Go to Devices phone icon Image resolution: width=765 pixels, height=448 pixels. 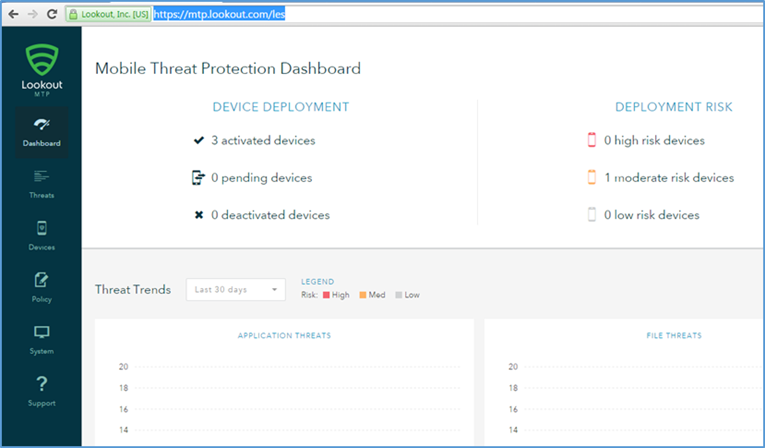(x=41, y=228)
